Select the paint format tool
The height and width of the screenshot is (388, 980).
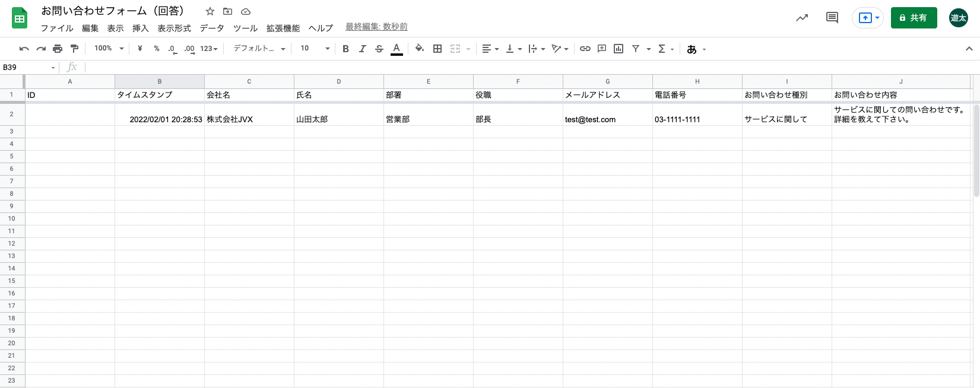click(x=74, y=49)
